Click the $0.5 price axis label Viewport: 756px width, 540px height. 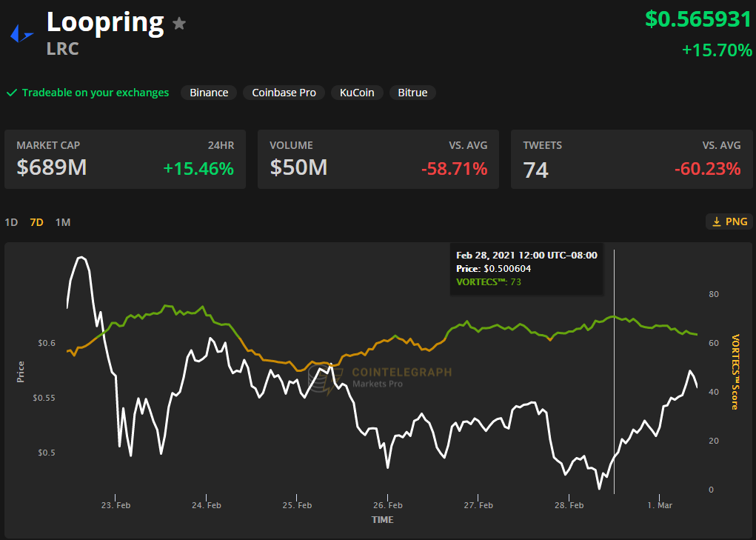47,453
